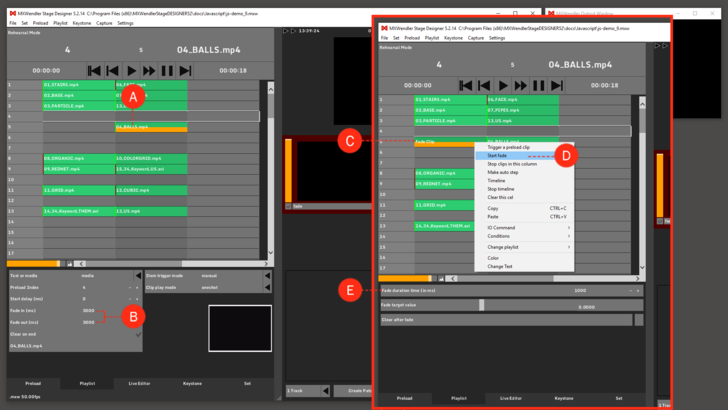Open the Clip play mode dropdown arrow
The image size is (728, 410).
point(267,287)
